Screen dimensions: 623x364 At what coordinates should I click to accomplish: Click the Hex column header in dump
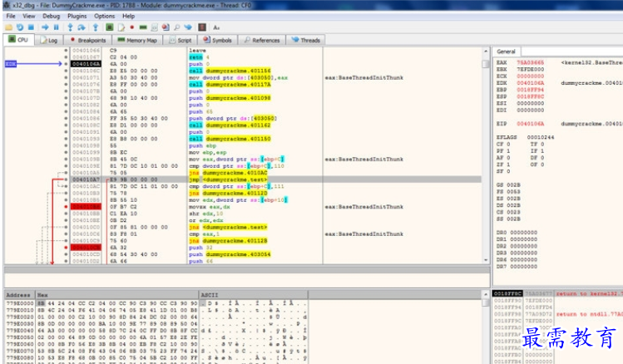coord(116,294)
